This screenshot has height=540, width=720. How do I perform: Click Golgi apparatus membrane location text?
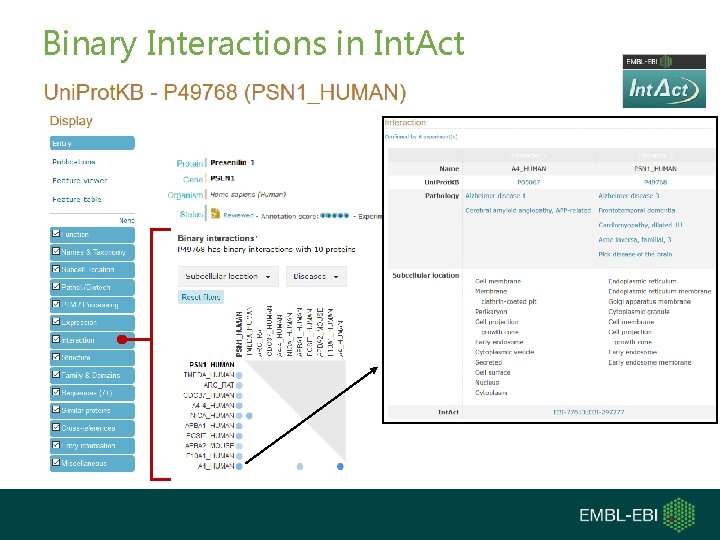(x=649, y=302)
